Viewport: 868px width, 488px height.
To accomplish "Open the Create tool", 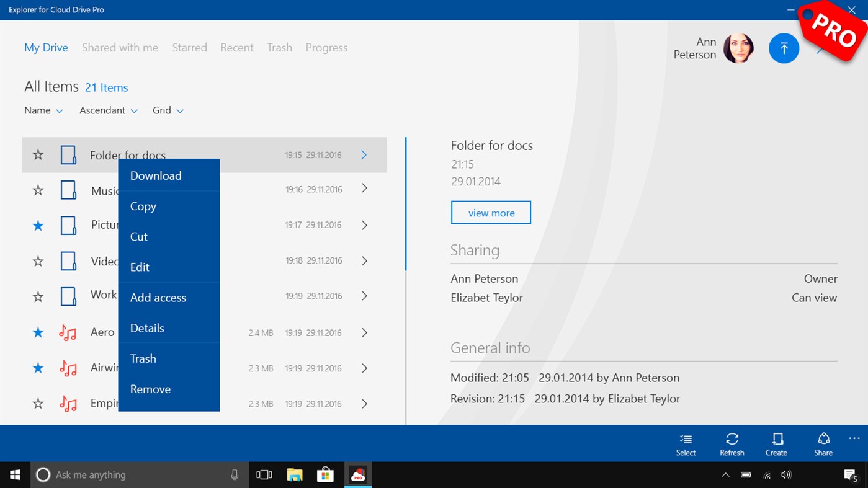I will (776, 443).
